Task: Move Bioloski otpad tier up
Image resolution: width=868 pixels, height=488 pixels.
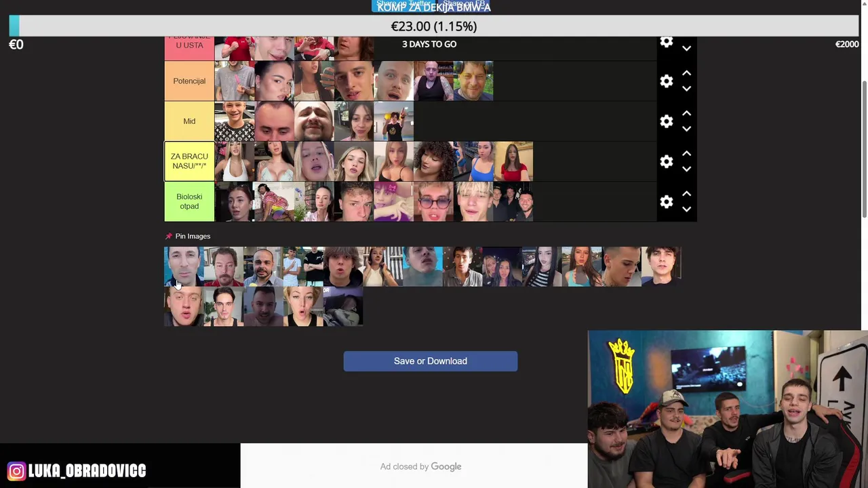Action: [x=686, y=194]
